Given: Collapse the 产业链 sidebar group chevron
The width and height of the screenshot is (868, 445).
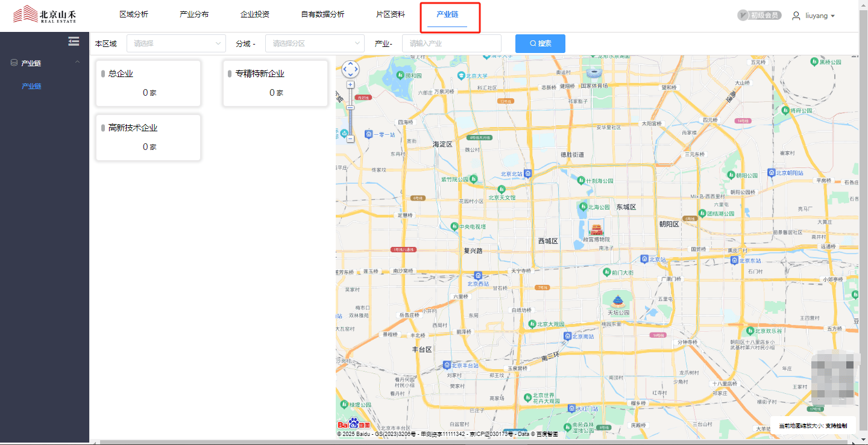Looking at the screenshot, I should [77, 62].
